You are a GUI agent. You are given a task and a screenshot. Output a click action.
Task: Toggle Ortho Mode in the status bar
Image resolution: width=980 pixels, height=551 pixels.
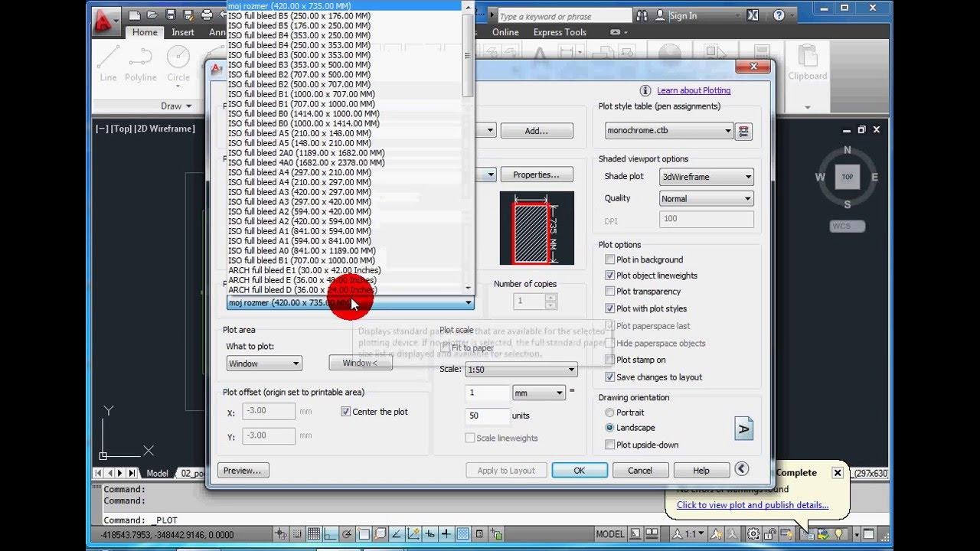coord(331,534)
